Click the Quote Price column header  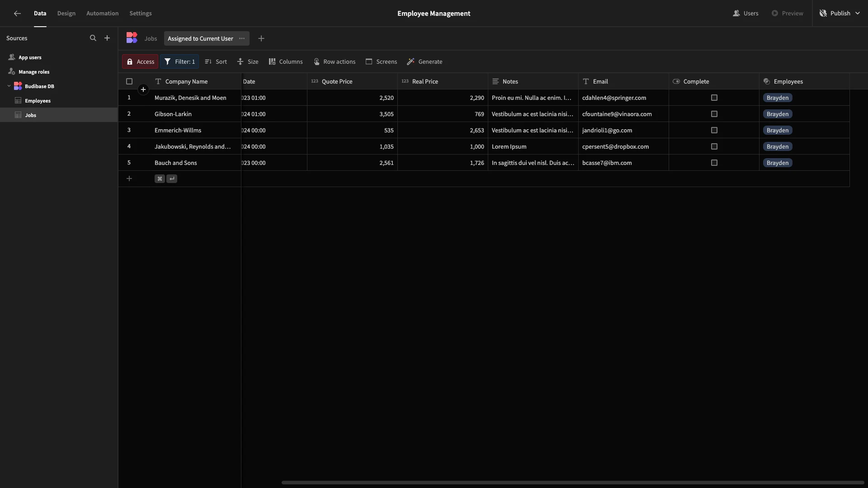point(352,81)
